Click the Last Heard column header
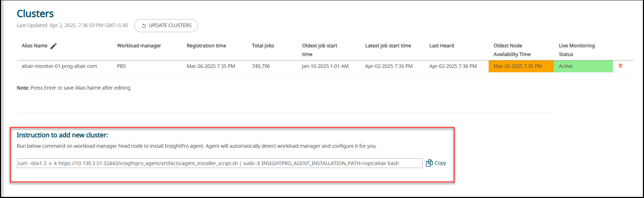Viewport: 644px width, 198px height. click(441, 46)
